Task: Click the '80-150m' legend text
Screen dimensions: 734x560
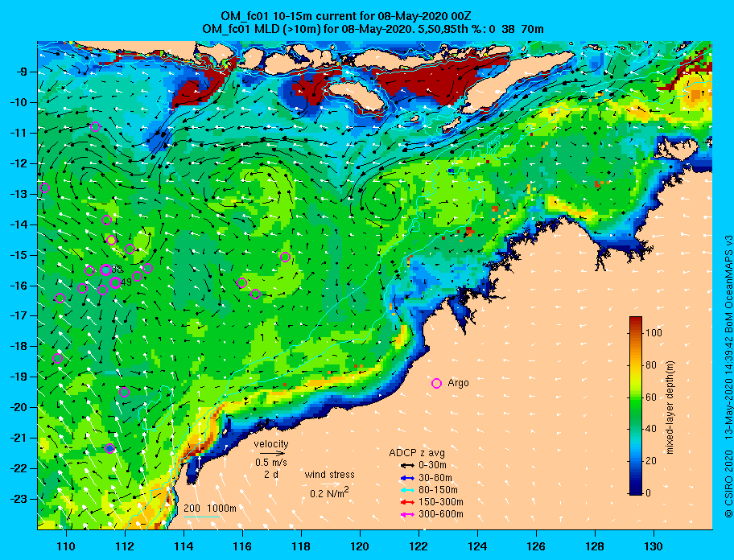Action: click(438, 490)
